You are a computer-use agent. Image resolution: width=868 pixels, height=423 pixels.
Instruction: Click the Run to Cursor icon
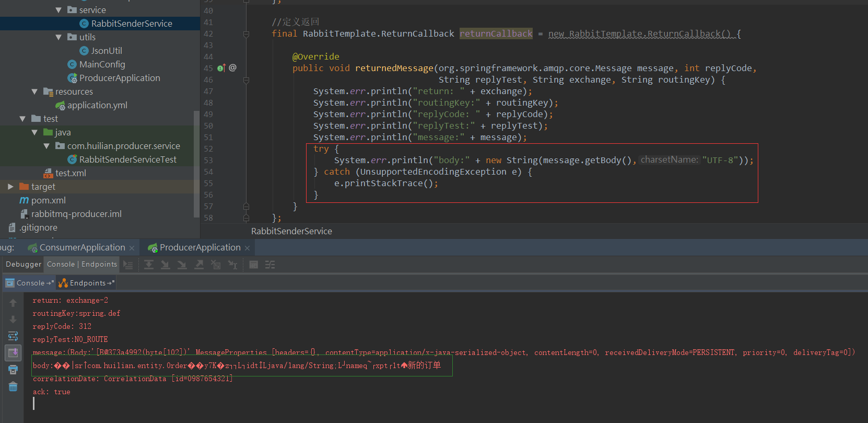click(232, 265)
